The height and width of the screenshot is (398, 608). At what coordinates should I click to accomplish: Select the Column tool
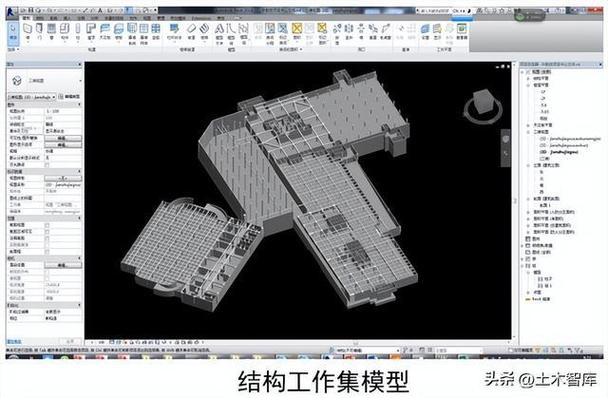[x=78, y=31]
